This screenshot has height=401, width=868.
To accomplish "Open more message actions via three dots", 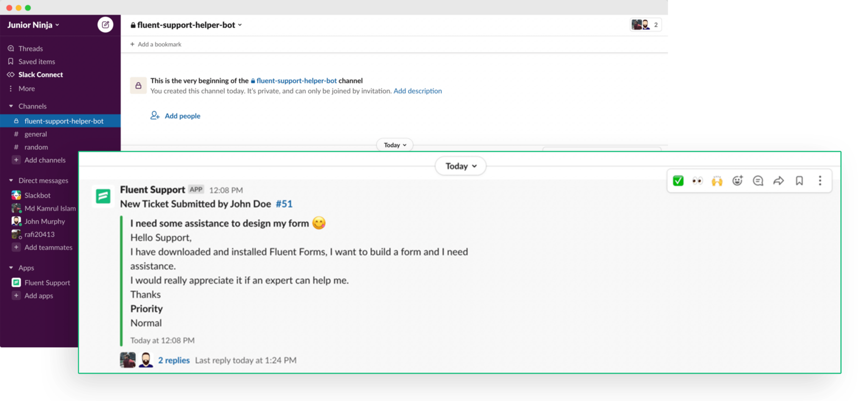I will point(820,180).
